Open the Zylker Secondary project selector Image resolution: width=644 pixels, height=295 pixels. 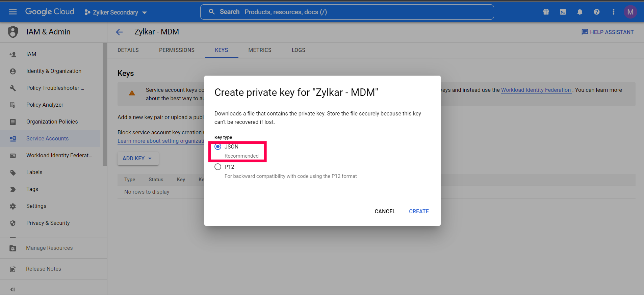click(115, 12)
